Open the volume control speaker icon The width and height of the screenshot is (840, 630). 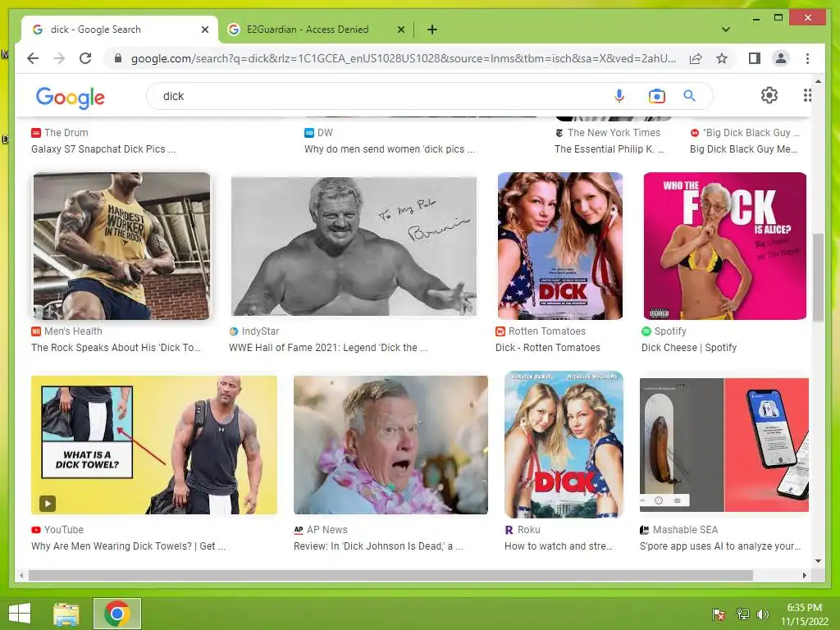coord(762,614)
